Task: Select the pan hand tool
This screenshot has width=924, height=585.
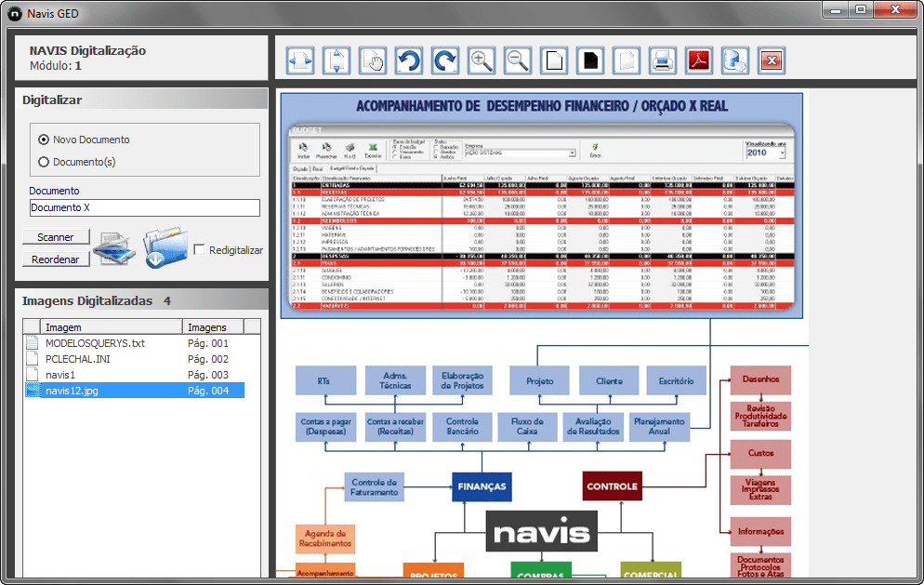Action: pyautogui.click(x=372, y=60)
